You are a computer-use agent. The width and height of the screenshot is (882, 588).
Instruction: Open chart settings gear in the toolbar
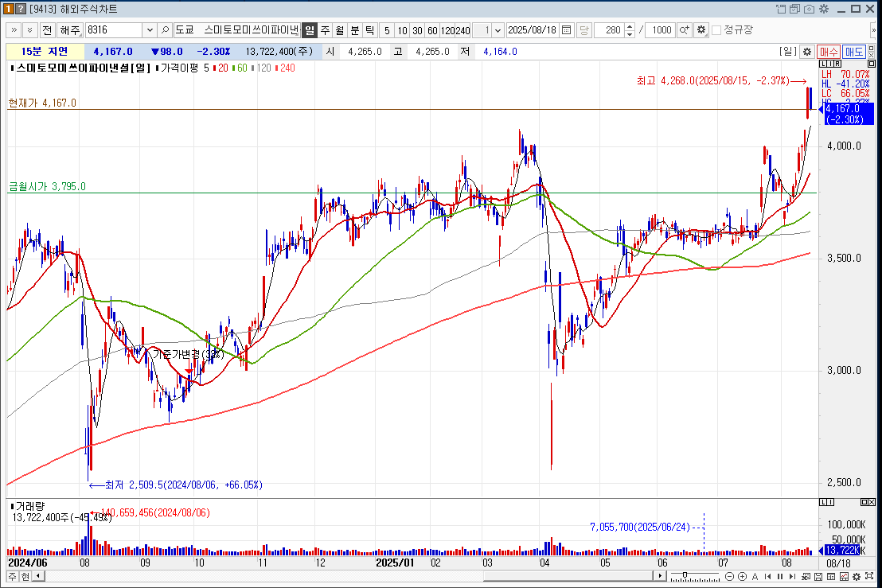(x=701, y=30)
